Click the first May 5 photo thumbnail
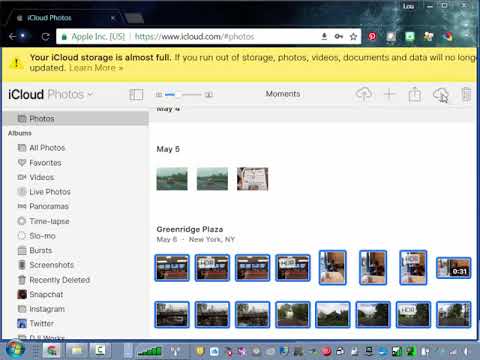 point(172,179)
